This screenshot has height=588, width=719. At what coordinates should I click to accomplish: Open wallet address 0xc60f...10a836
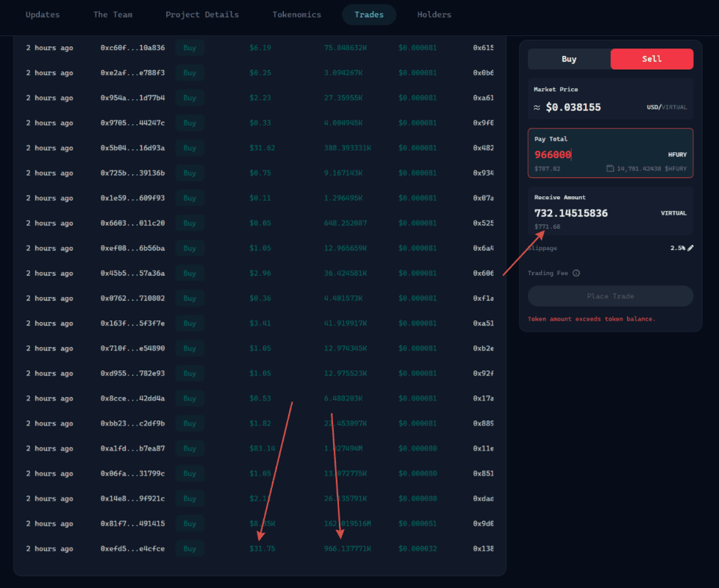(x=132, y=48)
